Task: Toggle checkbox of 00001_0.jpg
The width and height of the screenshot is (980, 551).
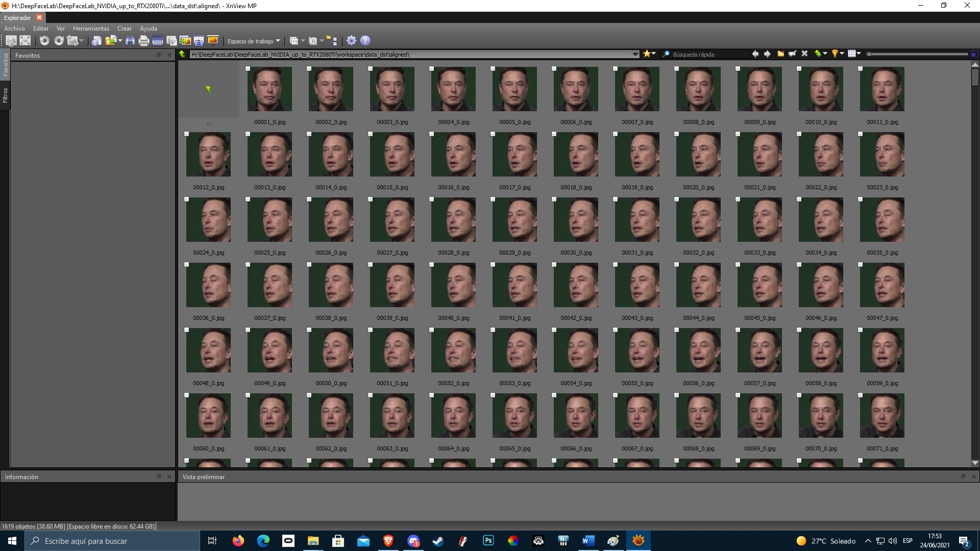Action: 248,69
